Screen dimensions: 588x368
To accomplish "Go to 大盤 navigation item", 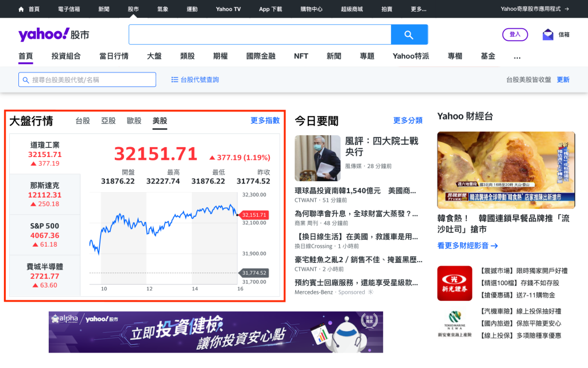I will coord(154,56).
